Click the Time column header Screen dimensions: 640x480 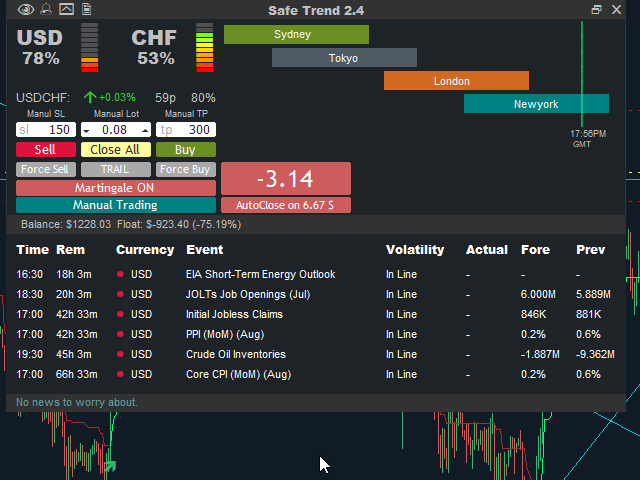[33, 249]
